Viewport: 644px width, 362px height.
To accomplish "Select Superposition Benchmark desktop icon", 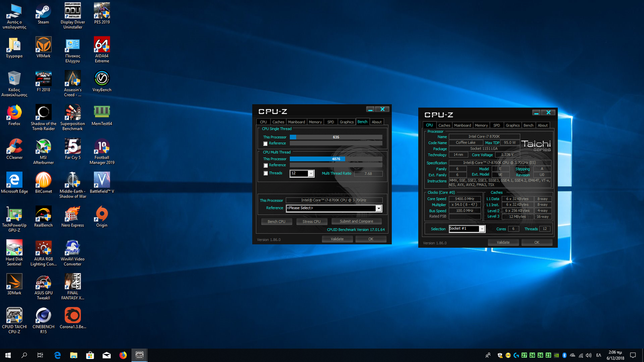I will 72,117.
